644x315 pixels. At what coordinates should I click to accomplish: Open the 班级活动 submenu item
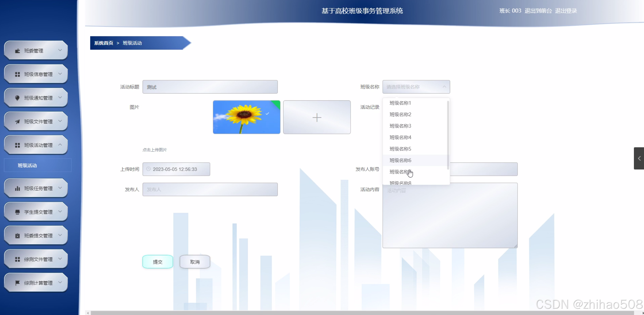(27, 165)
